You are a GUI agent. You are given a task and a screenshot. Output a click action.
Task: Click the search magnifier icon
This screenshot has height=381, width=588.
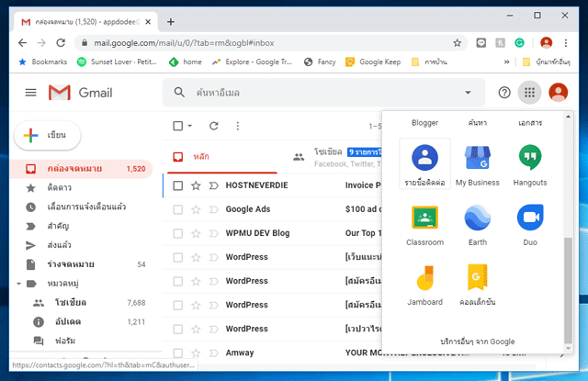click(x=179, y=92)
